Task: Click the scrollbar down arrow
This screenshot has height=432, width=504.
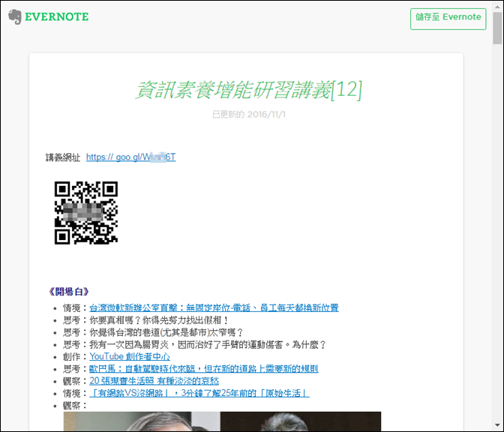Action: [497, 426]
